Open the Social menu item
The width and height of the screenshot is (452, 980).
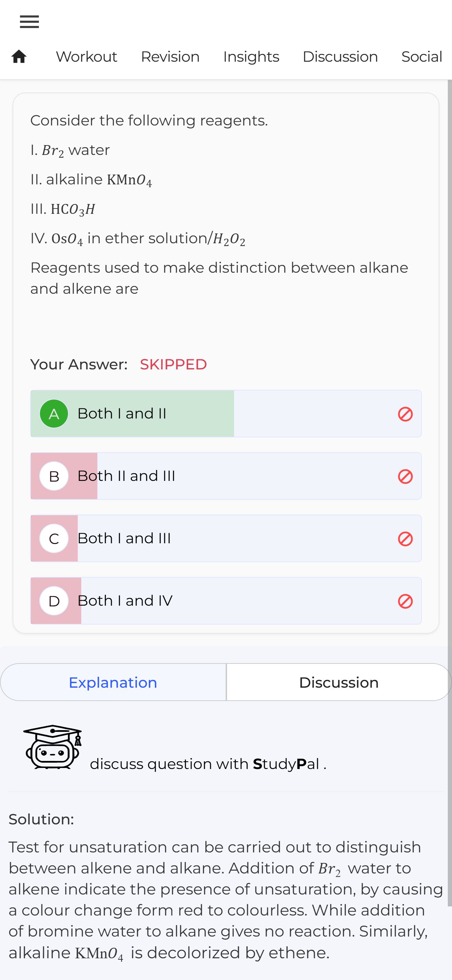click(422, 57)
